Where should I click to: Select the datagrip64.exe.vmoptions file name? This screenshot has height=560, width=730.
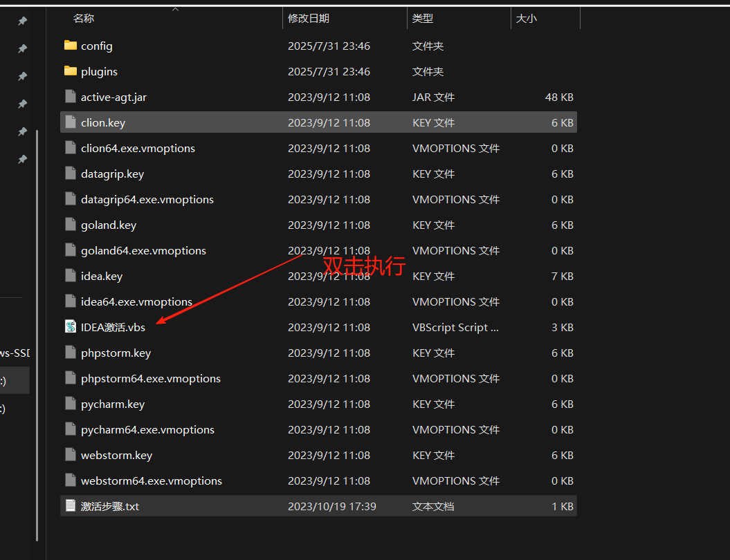tap(147, 200)
